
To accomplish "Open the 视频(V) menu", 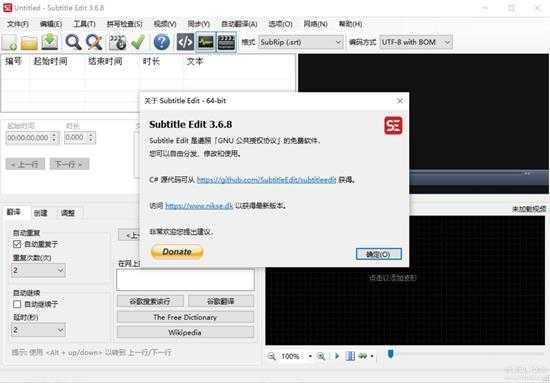I will 165,24.
